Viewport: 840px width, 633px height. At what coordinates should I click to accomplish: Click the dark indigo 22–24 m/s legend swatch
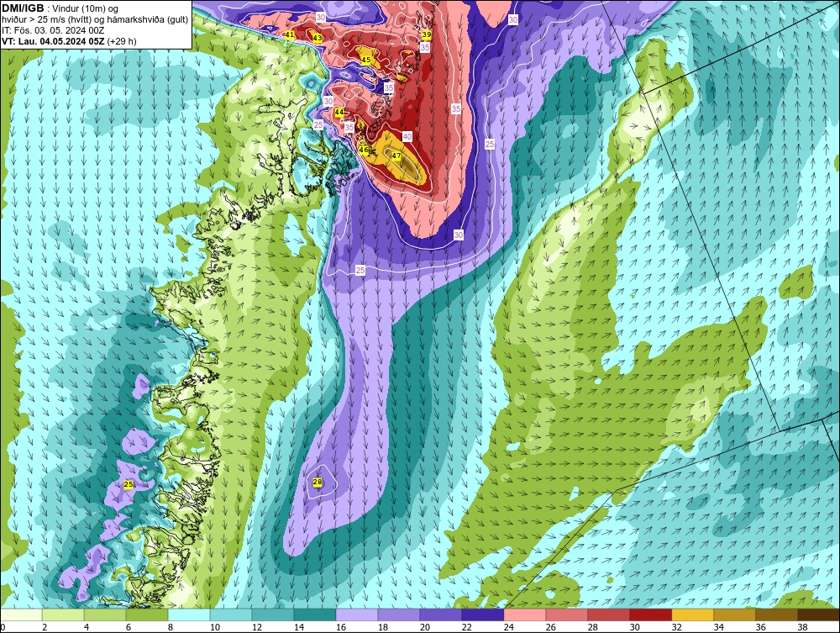pos(483,615)
